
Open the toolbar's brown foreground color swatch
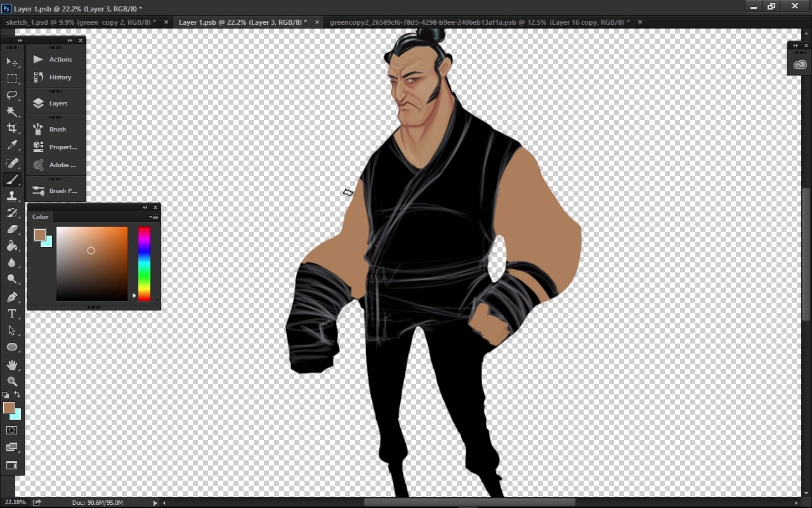coord(8,407)
